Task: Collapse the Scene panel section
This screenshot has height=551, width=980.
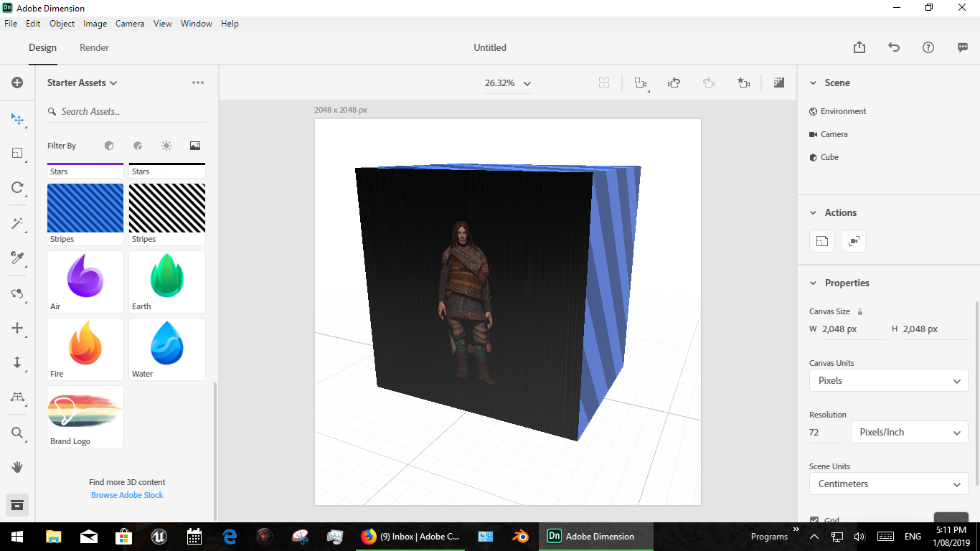Action: coord(813,83)
